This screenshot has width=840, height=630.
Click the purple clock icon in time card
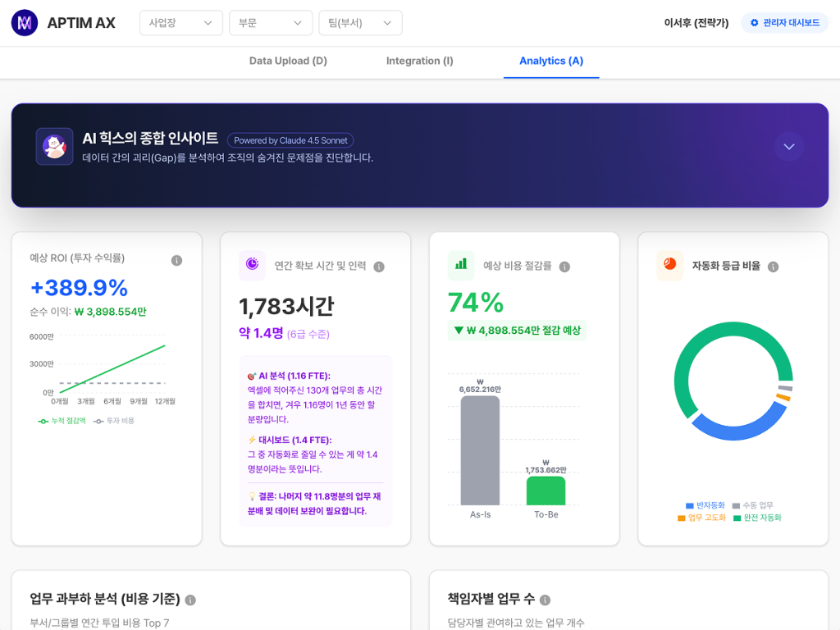[x=252, y=264]
